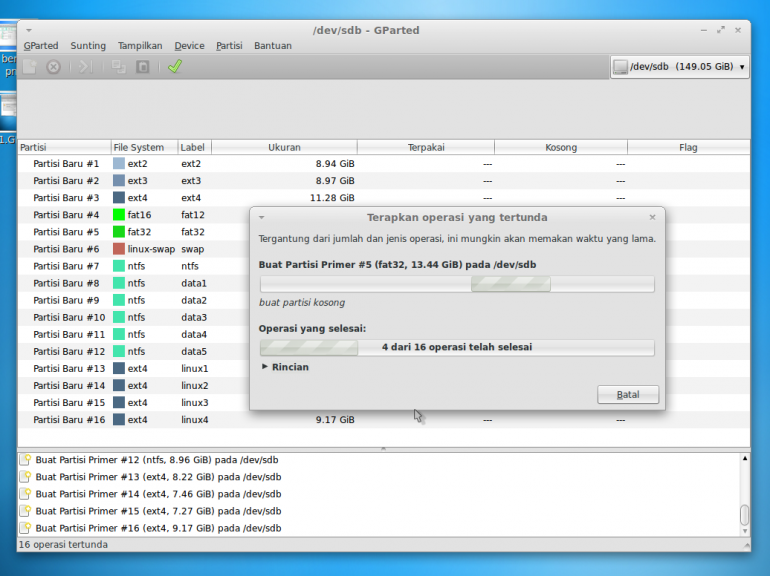Click the fat16 green swatch of Partisi Baru #4

tap(119, 215)
